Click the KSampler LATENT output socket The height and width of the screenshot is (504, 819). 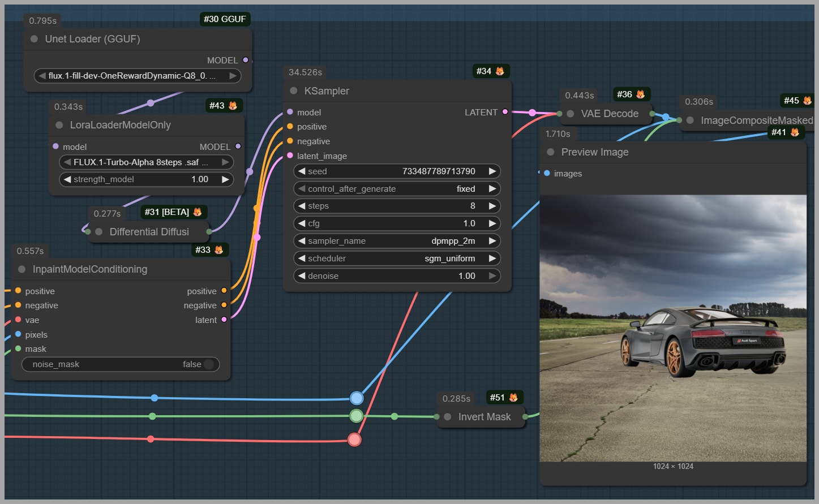[x=505, y=112]
